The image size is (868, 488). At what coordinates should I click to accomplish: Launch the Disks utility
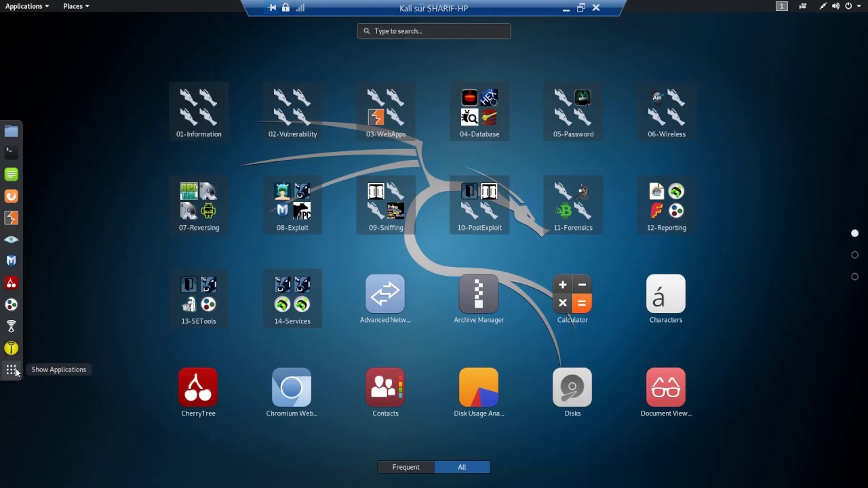[x=572, y=392]
